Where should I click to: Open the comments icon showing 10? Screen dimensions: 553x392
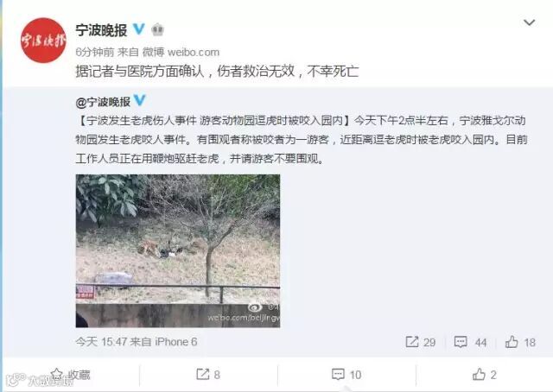click(346, 375)
